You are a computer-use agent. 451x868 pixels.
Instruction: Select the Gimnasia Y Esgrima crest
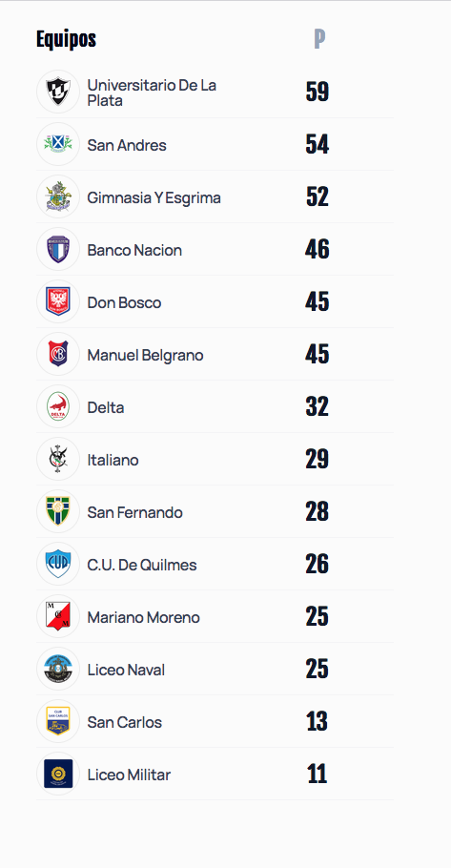[58, 196]
